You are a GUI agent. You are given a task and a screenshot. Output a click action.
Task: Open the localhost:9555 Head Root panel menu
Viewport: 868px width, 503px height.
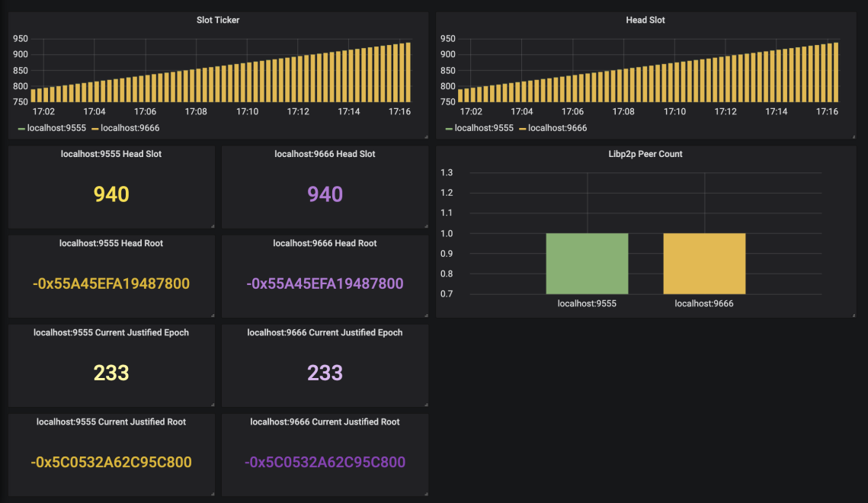pos(111,243)
